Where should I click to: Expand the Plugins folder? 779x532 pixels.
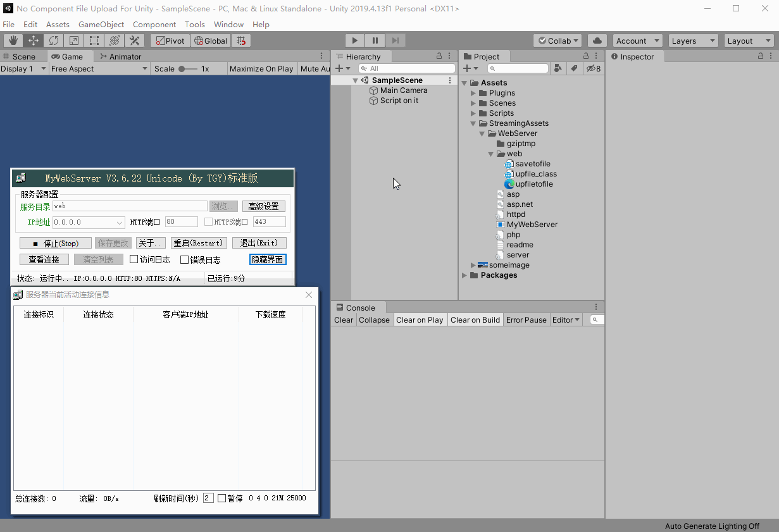[473, 93]
